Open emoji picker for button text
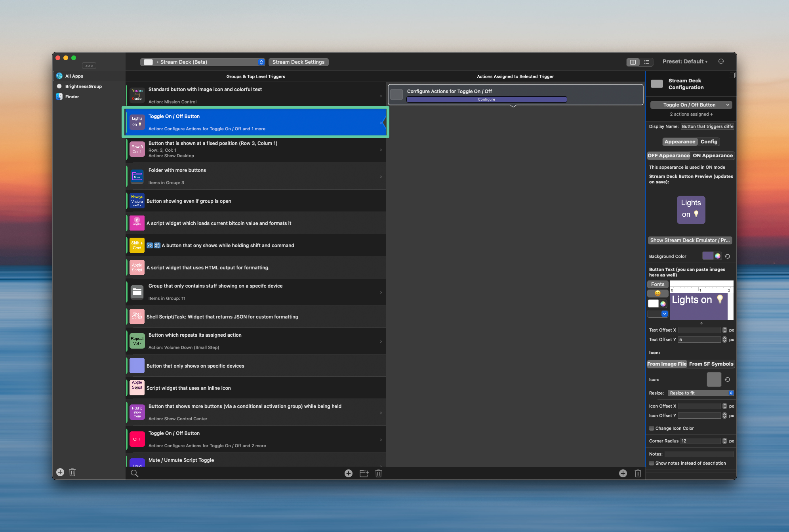The height and width of the screenshot is (532, 789). coord(657,294)
